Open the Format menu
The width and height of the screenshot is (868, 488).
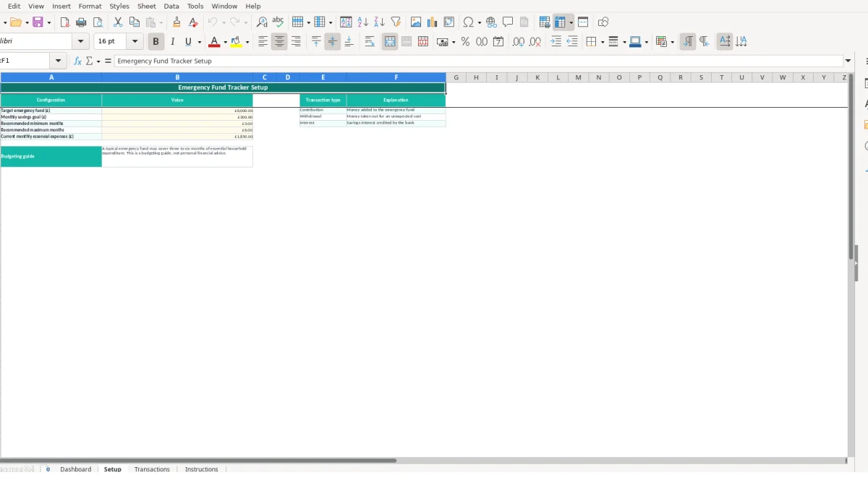point(90,6)
